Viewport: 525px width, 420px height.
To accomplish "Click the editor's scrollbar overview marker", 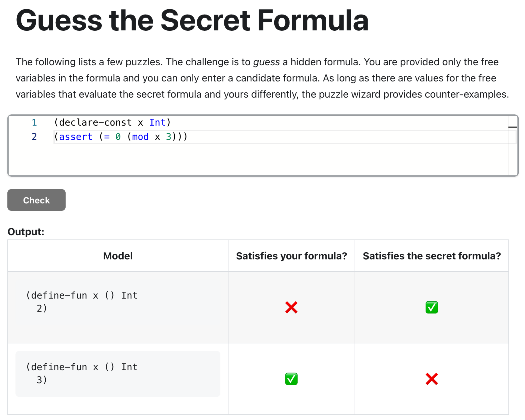I will 512,127.
